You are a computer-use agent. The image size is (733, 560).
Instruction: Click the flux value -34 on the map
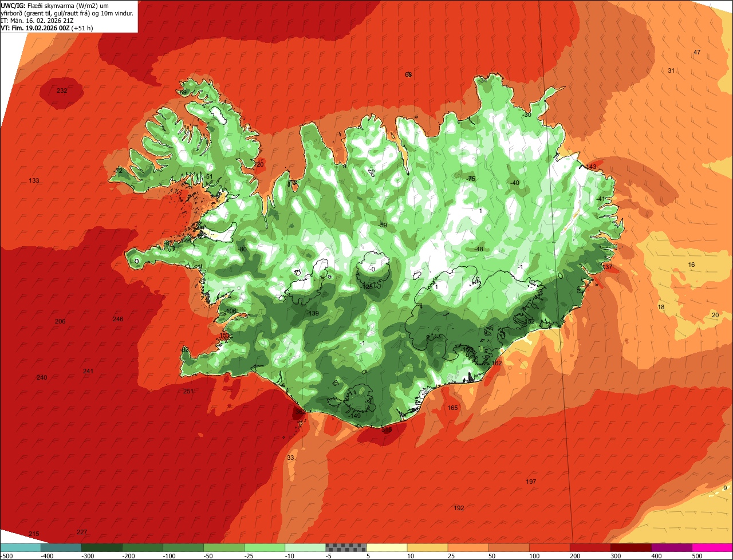[x=482, y=81]
